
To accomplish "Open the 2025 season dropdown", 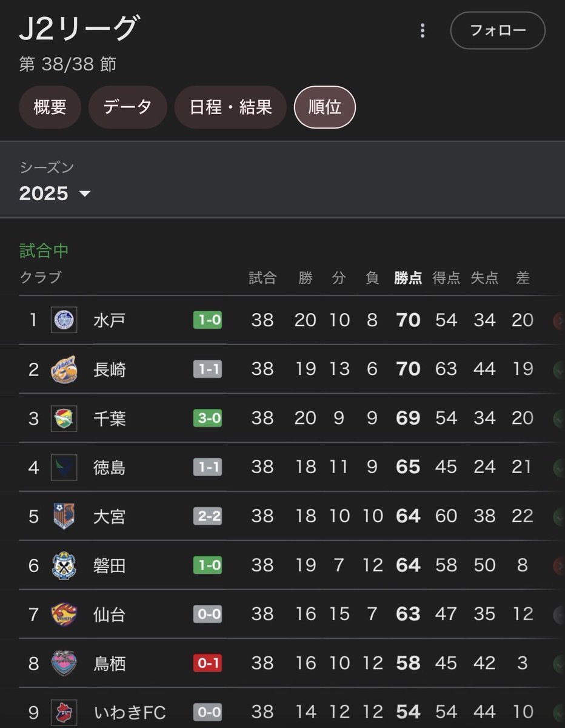I will pos(55,194).
